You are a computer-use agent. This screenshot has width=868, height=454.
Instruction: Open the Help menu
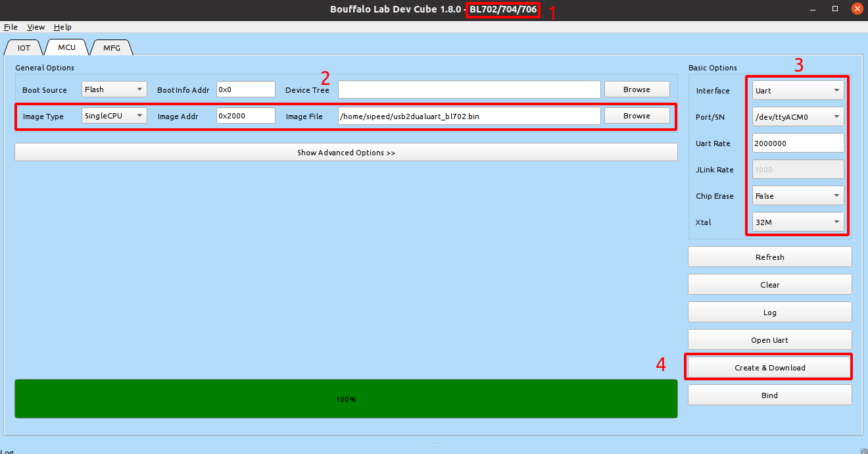tap(62, 27)
